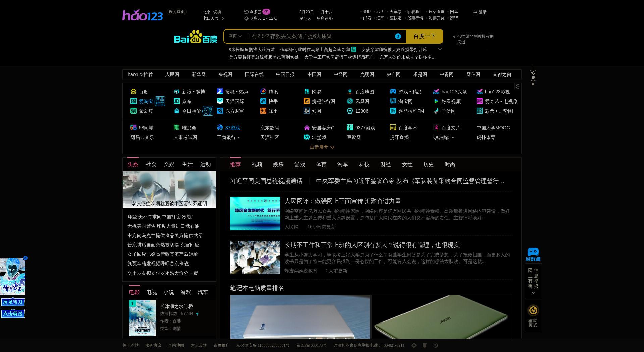Open the 天猫国际 icon
The image size is (644, 352).
tap(220, 101)
